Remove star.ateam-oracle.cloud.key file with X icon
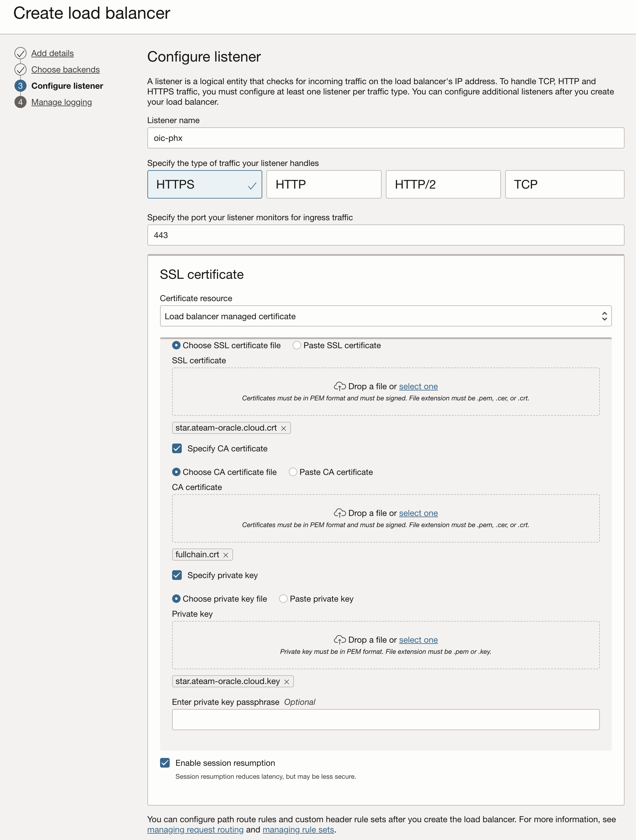636x840 pixels. [287, 682]
